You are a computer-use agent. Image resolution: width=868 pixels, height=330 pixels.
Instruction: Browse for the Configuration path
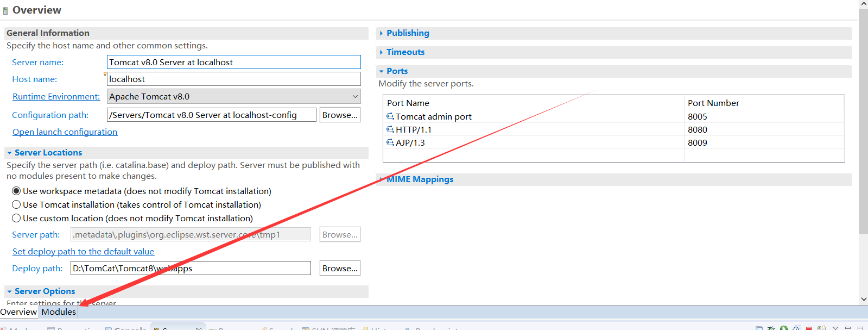point(340,115)
